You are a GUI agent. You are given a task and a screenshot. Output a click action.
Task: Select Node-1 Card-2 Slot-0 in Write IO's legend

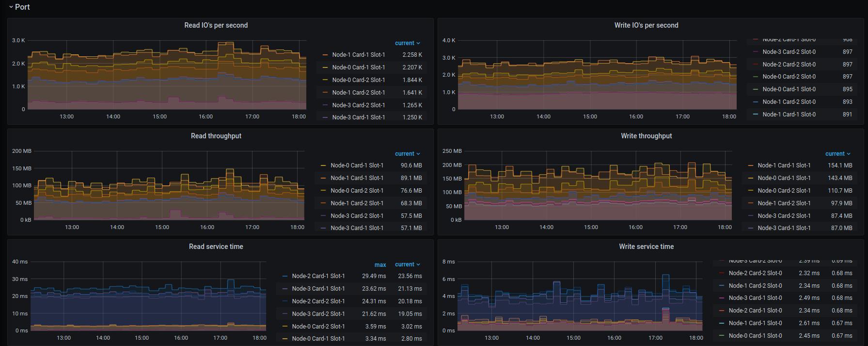789,102
